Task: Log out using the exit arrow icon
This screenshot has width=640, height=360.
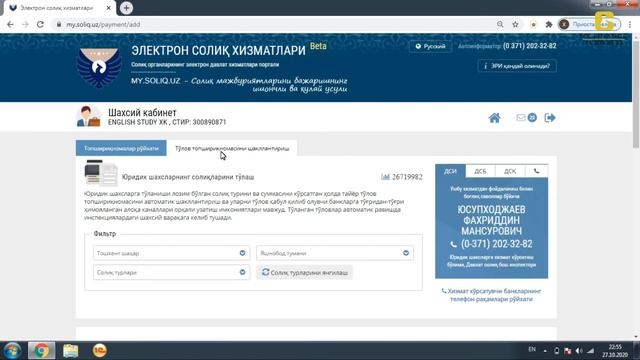Action: [x=550, y=118]
